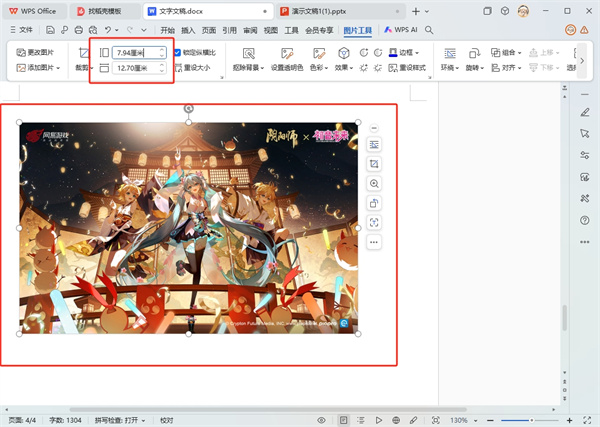Toggle the 锁定纵横比 lock aspect ratio checkbox
The image size is (600, 427).
pyautogui.click(x=178, y=52)
